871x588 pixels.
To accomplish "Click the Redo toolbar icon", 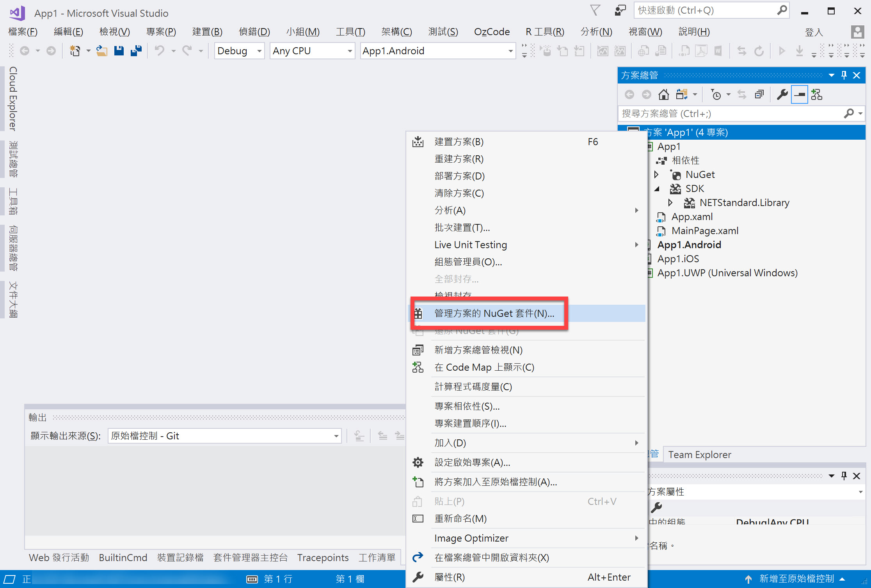I will (187, 51).
